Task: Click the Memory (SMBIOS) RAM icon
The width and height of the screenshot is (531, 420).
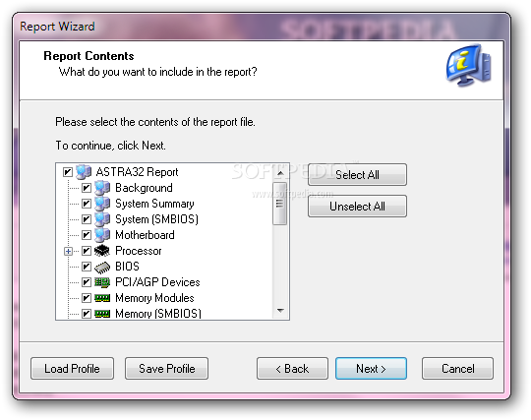Action: pos(102,314)
